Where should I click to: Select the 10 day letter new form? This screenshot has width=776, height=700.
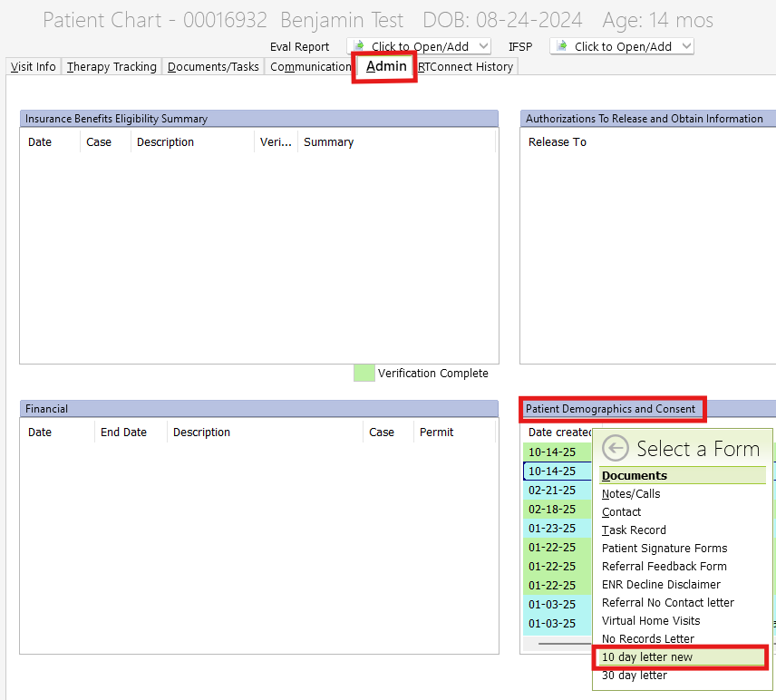coord(647,657)
